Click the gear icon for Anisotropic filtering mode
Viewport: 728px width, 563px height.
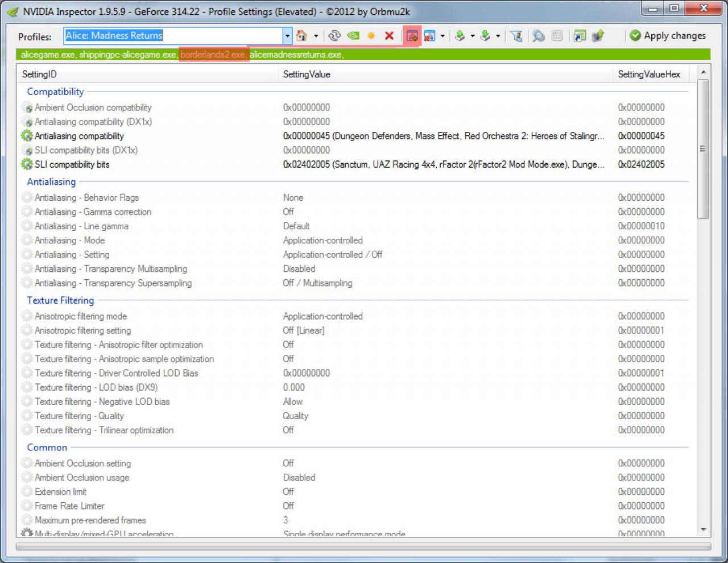tap(27, 316)
